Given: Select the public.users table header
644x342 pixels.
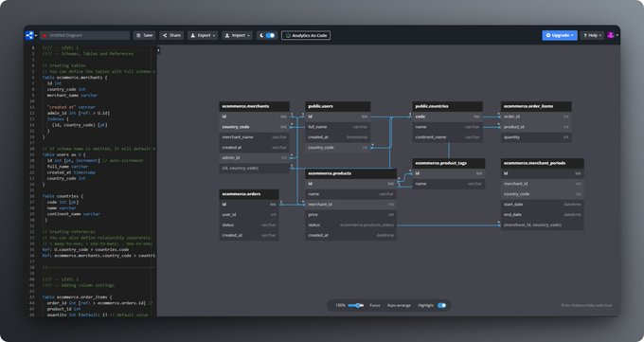Looking at the screenshot, I should coord(337,106).
